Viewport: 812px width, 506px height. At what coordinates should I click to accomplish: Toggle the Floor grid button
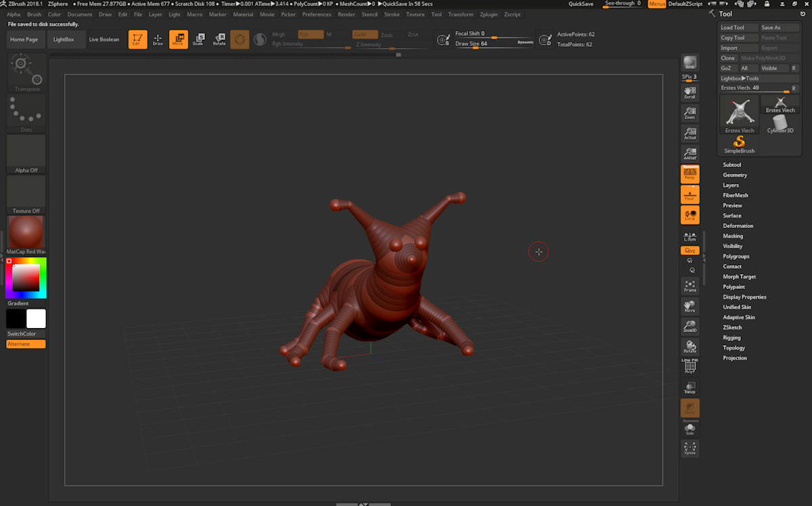(x=690, y=195)
